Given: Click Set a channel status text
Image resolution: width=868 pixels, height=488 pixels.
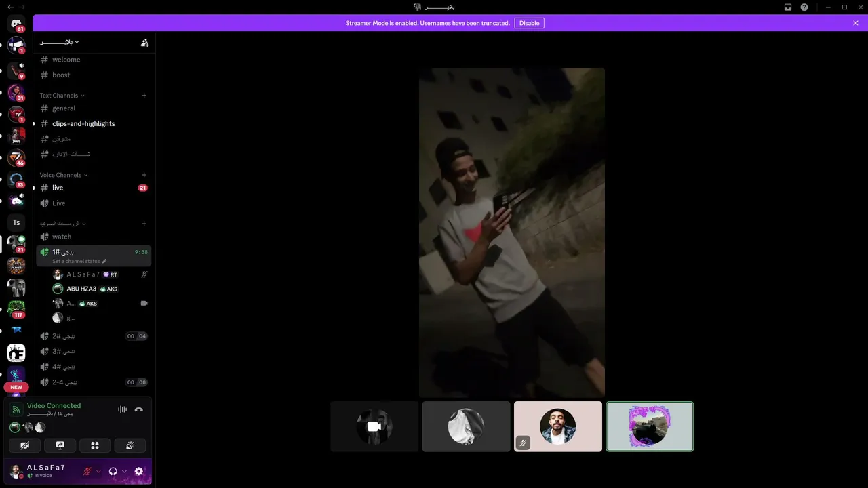Looking at the screenshot, I should point(76,261).
